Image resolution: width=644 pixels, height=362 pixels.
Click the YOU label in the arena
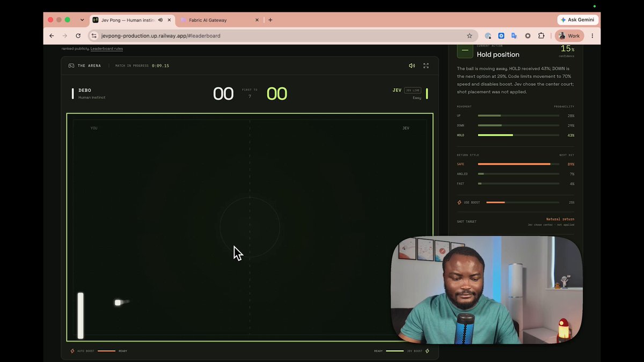94,128
